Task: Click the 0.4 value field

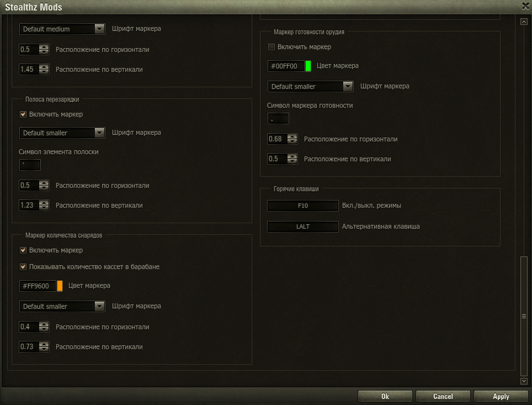Action: click(29, 327)
